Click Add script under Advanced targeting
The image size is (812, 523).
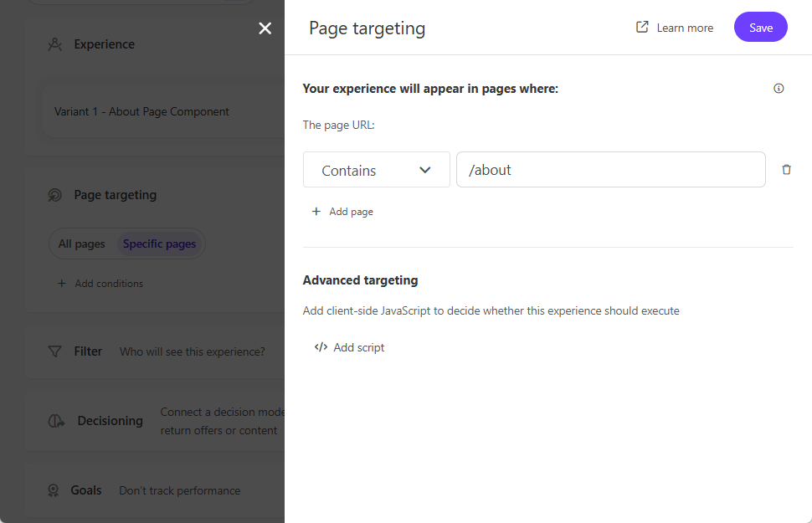(x=349, y=347)
